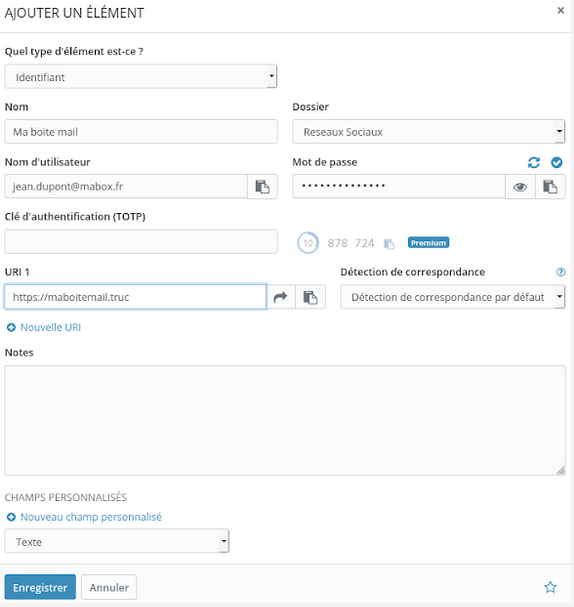The height and width of the screenshot is (607, 574).
Task: Click inside the Notes text area
Action: tap(285, 420)
